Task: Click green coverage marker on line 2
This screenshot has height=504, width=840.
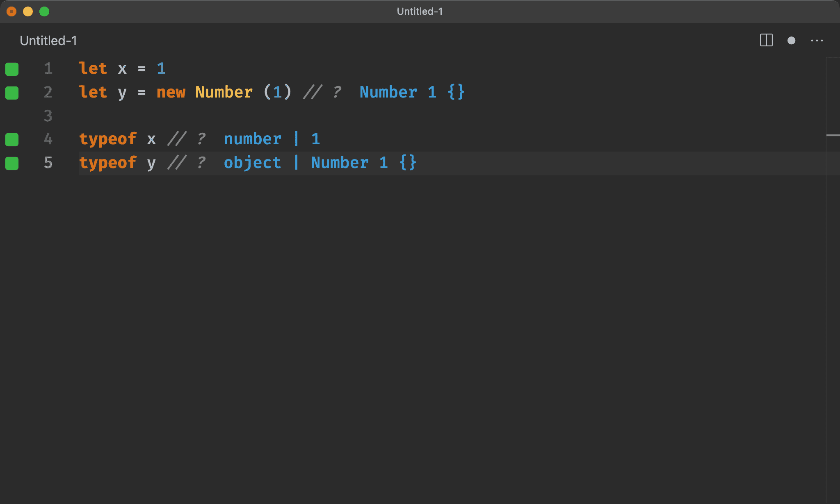Action: pos(12,93)
